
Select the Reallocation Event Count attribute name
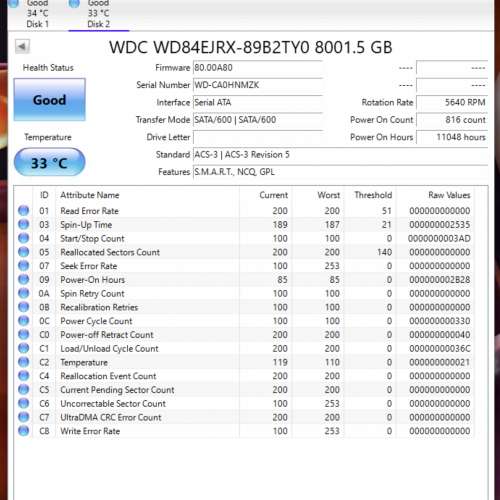(x=108, y=376)
